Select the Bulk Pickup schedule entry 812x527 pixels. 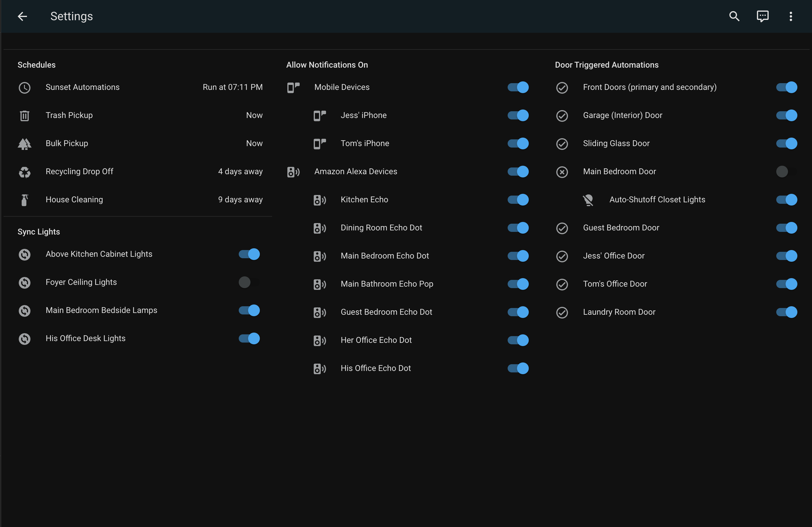67,143
